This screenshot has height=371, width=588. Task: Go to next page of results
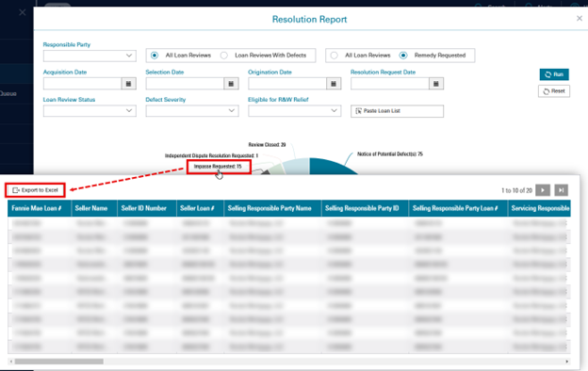pos(543,190)
